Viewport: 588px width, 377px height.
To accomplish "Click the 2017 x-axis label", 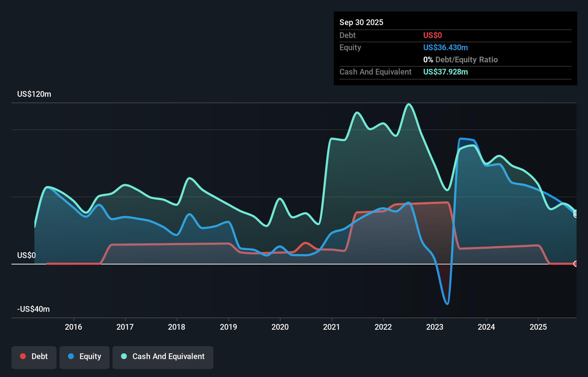I will click(125, 327).
